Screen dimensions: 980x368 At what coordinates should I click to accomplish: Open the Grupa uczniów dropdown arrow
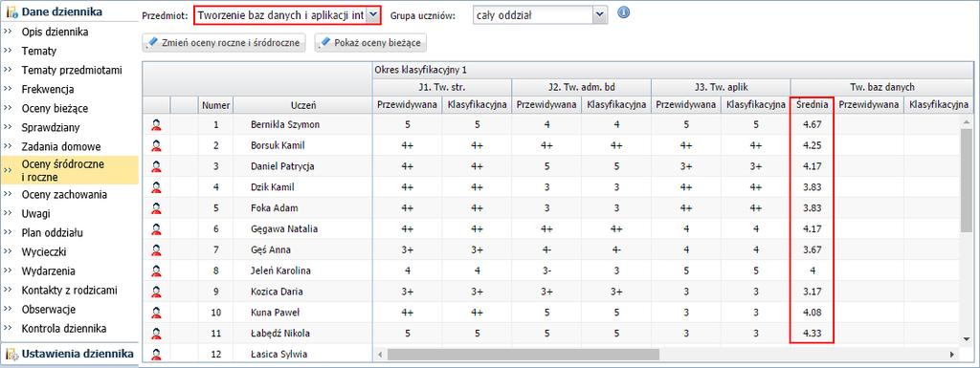(600, 15)
